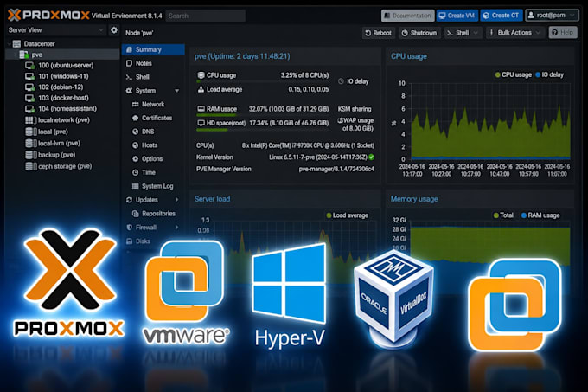Open the Summary tab
This screenshot has width=588, height=392.
153,49
